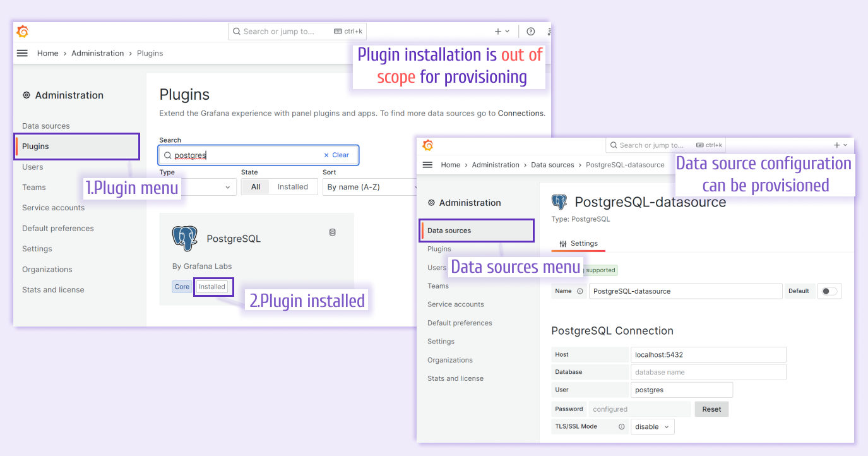Reset the configured password
The width and height of the screenshot is (868, 456).
(x=711, y=409)
